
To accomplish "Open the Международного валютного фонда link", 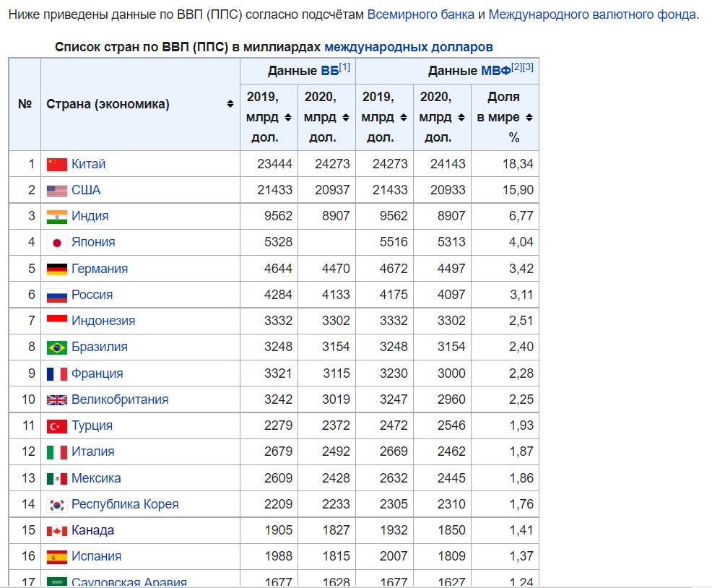I will pos(592,14).
